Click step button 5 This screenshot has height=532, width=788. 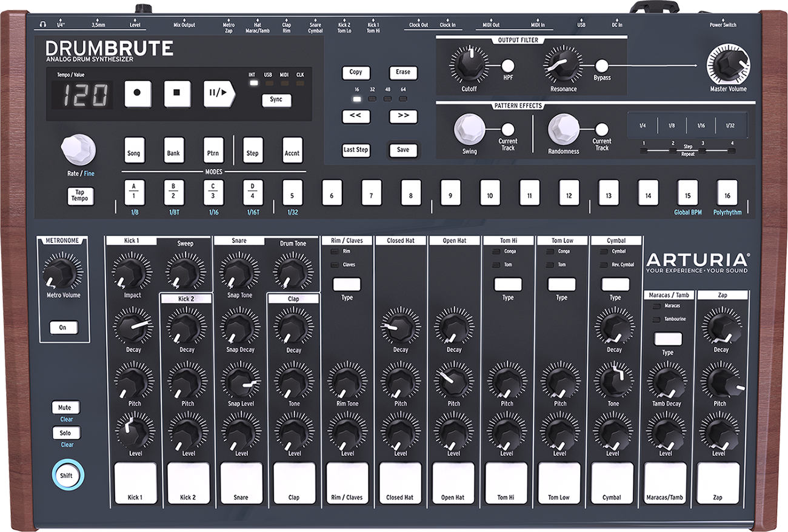292,193
